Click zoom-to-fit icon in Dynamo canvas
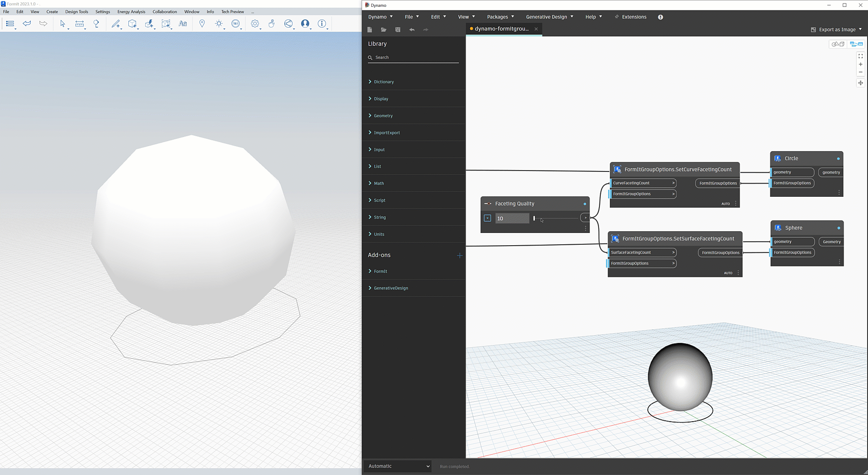 point(861,56)
